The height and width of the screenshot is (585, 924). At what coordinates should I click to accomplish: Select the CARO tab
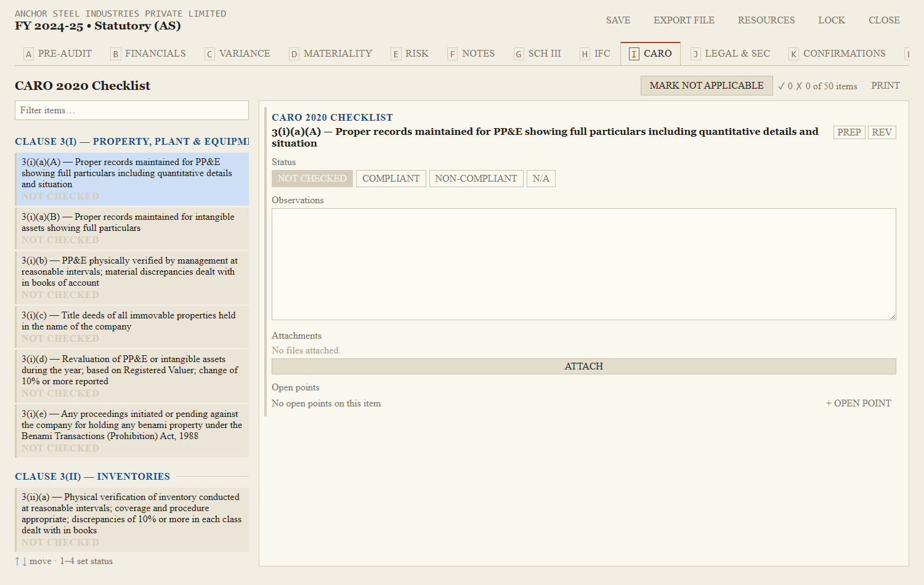(x=650, y=54)
